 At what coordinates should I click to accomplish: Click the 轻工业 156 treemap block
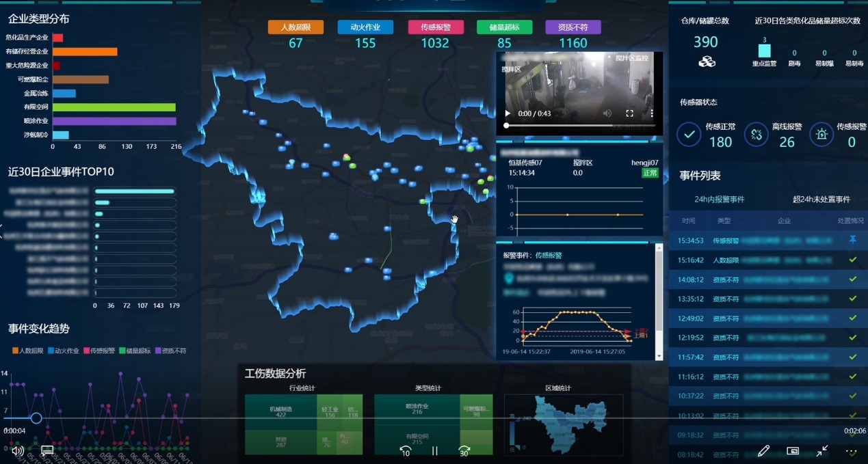pos(330,411)
